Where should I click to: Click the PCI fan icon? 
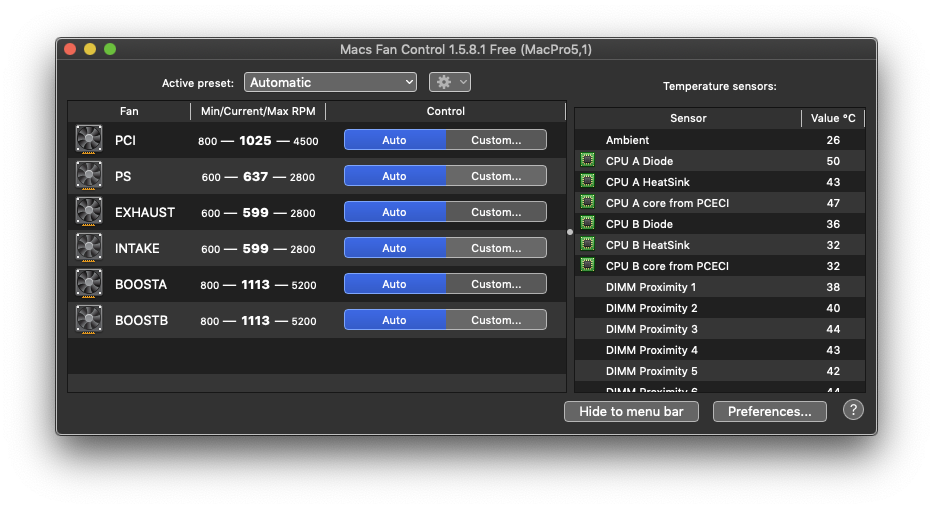[89, 140]
